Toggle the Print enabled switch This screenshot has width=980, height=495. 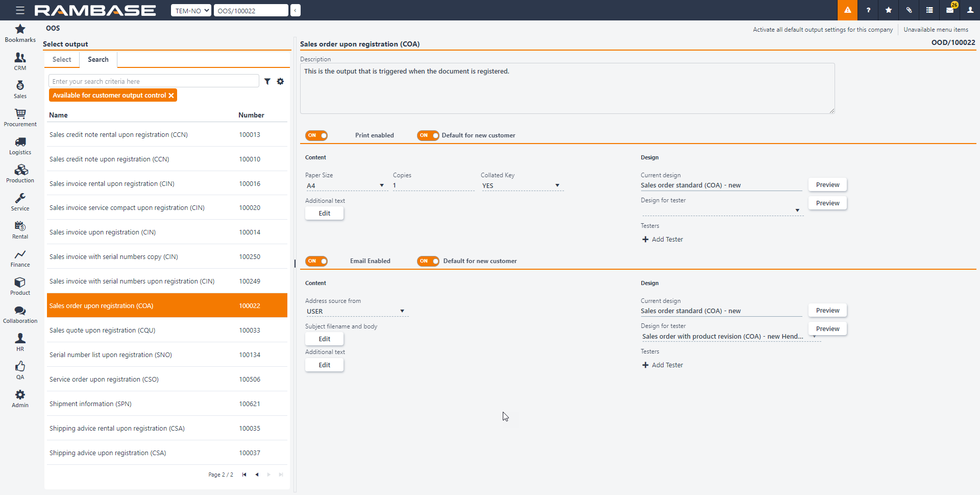click(316, 135)
